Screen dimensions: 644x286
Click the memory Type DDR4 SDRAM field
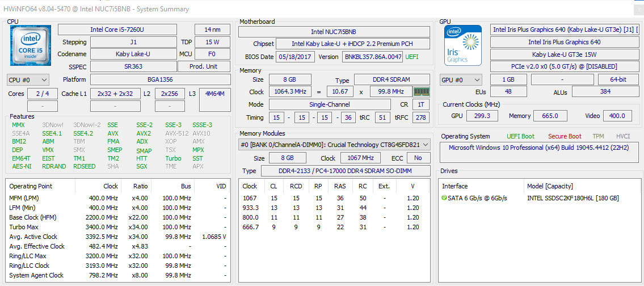pyautogui.click(x=392, y=79)
